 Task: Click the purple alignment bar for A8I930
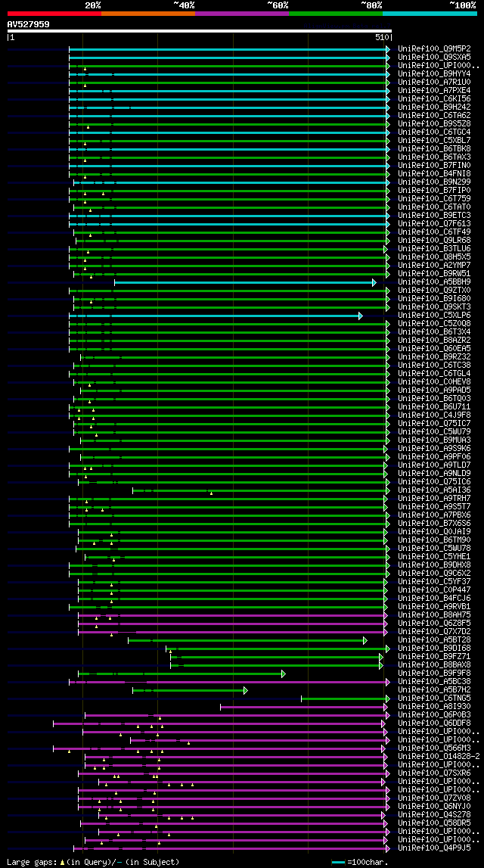(303, 707)
